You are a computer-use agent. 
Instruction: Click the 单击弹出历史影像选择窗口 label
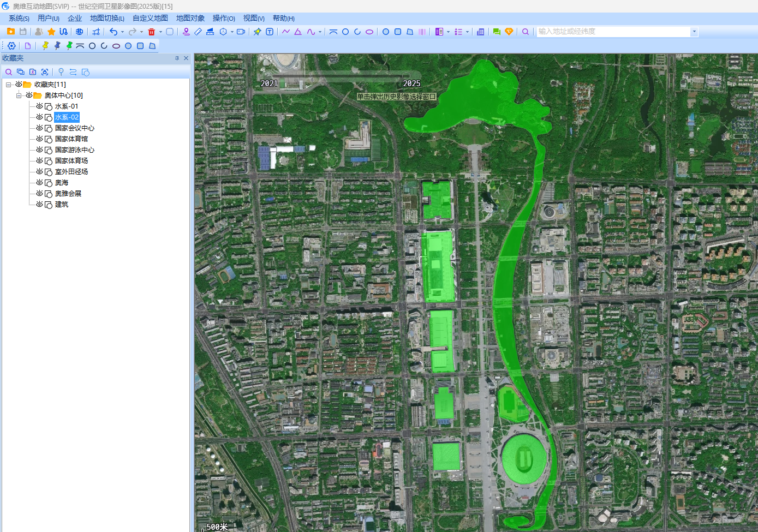point(397,97)
